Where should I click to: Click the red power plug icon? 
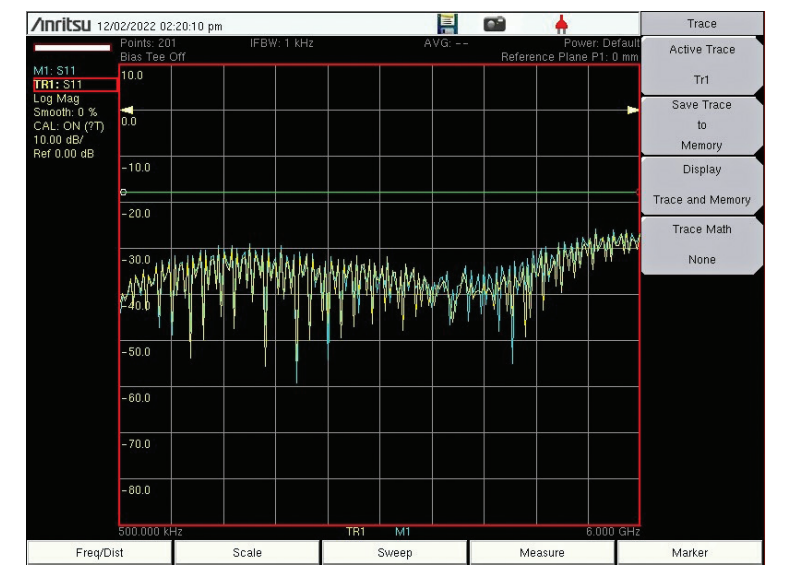(561, 25)
